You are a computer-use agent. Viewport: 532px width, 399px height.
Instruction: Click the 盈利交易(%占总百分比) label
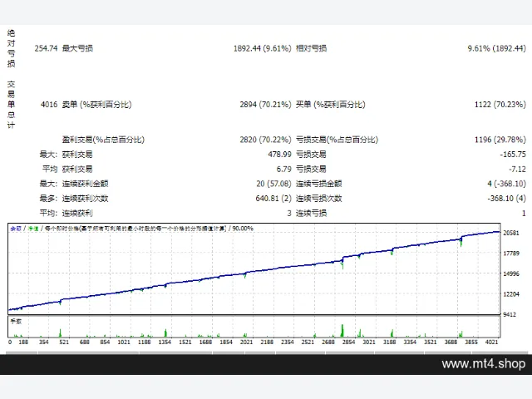103,140
